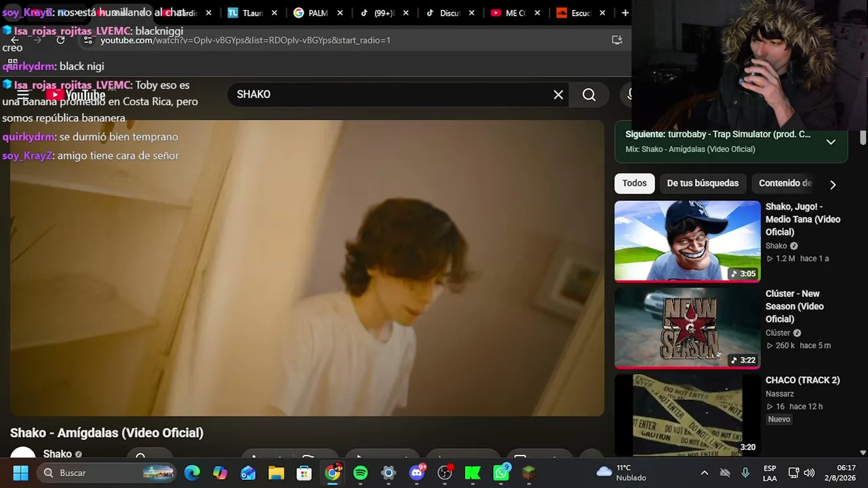
Task: Open Outlook from the taskbar
Action: click(248, 472)
